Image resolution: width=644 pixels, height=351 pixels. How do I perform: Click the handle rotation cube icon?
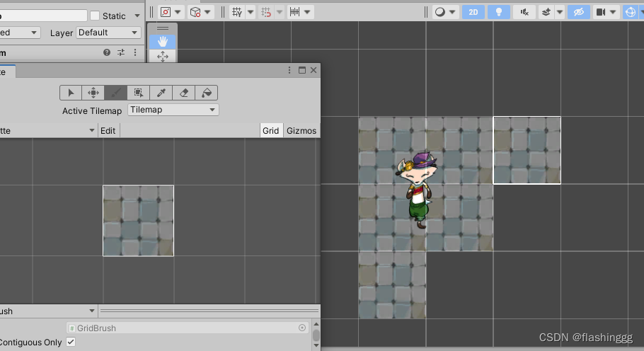coord(195,12)
